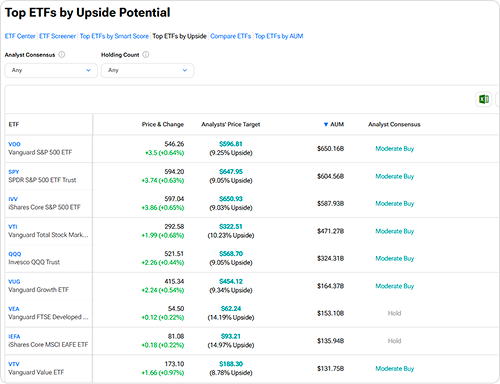
Task: Go to the ETF Center tab
Action: pos(20,36)
